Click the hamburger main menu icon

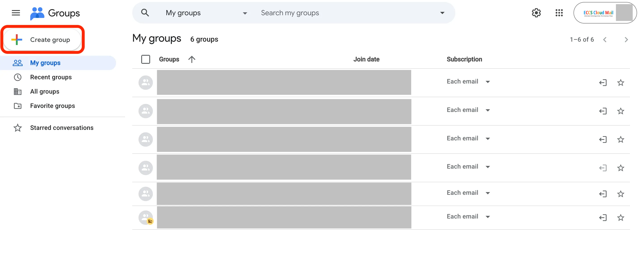pos(16,13)
